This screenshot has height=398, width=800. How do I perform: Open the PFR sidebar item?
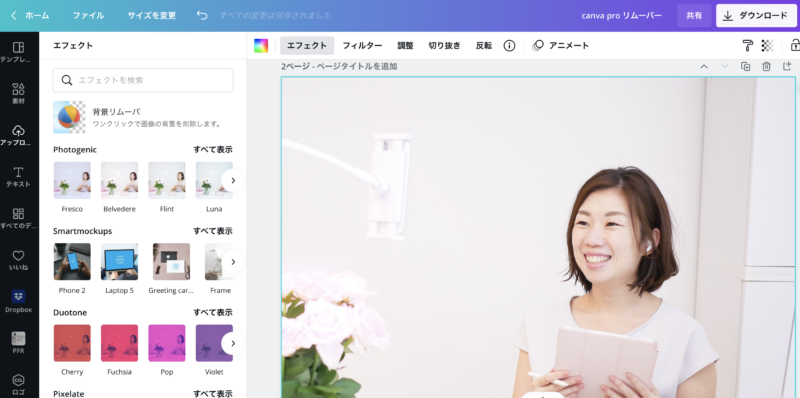click(18, 343)
